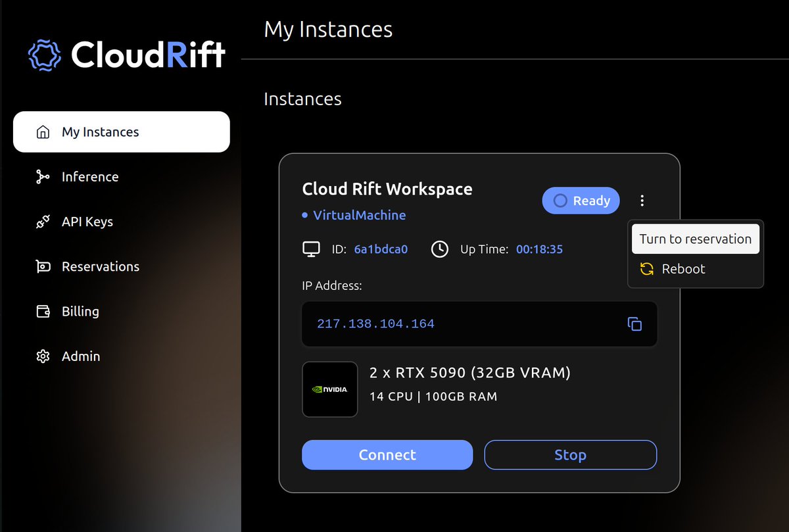Go to the Inference page

pos(122,177)
